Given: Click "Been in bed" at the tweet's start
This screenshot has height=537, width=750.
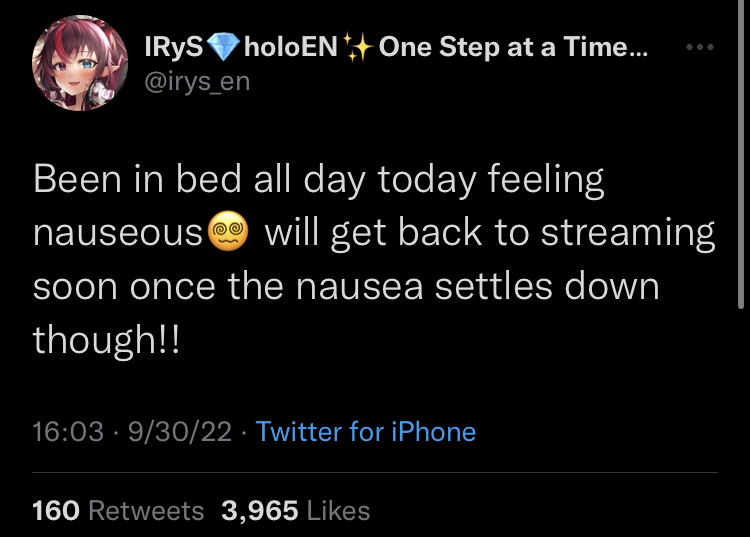Looking at the screenshot, I should coord(125,180).
